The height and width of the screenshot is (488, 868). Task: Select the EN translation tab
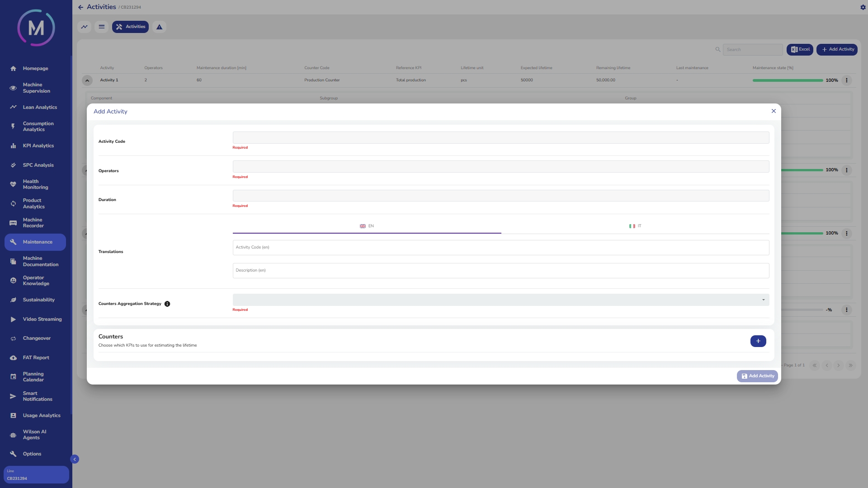point(367,226)
